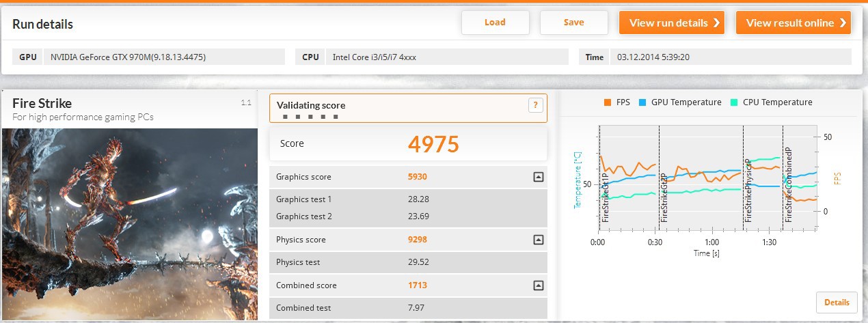Collapse the Graphics score section

point(538,177)
